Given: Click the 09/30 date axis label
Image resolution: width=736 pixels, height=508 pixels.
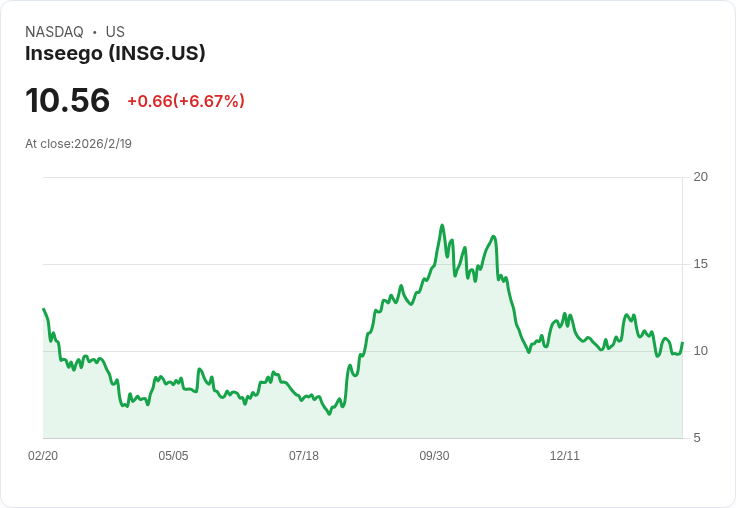Looking at the screenshot, I should coord(434,456).
